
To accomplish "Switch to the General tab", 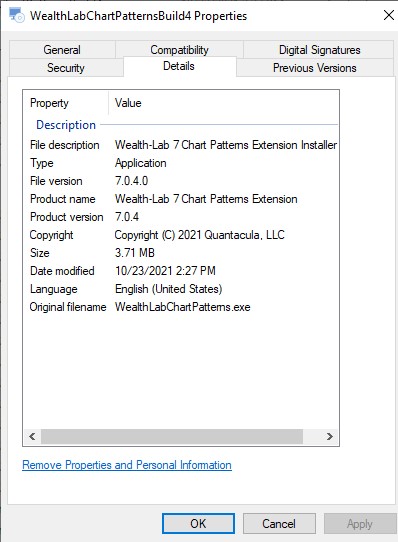I will [62, 50].
